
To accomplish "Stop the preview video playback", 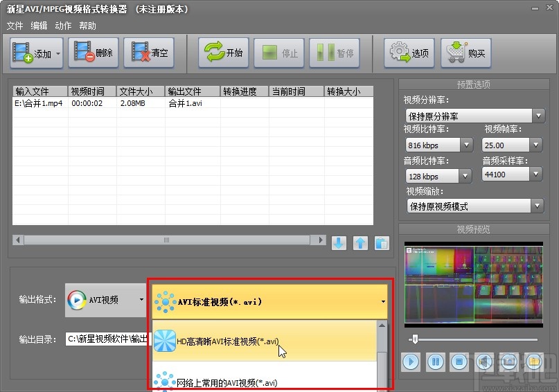I will (x=459, y=362).
